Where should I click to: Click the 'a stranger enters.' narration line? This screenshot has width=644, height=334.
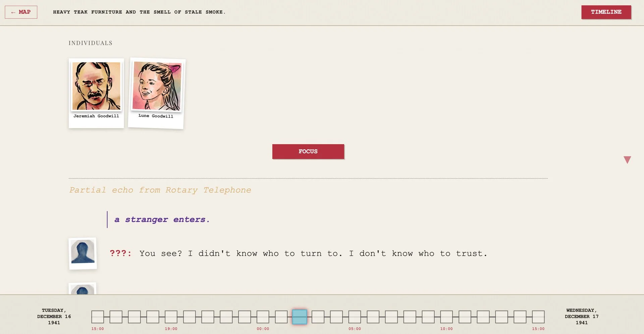pyautogui.click(x=162, y=220)
